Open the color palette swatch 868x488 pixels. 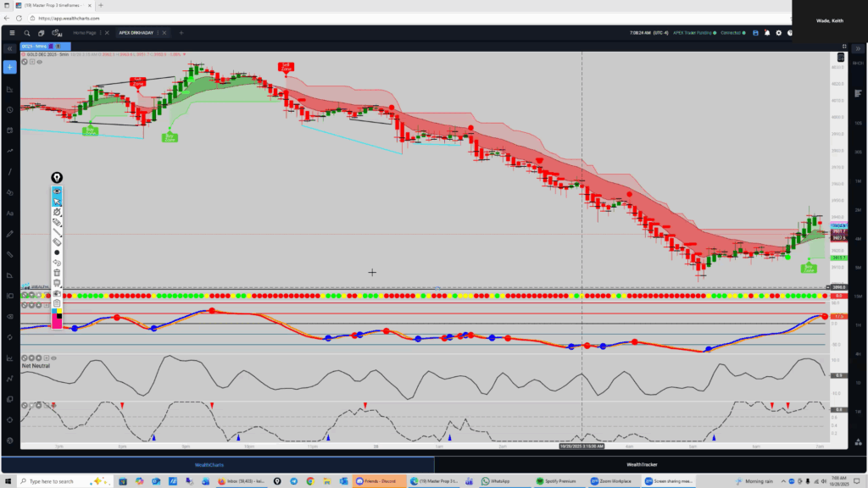point(57,319)
